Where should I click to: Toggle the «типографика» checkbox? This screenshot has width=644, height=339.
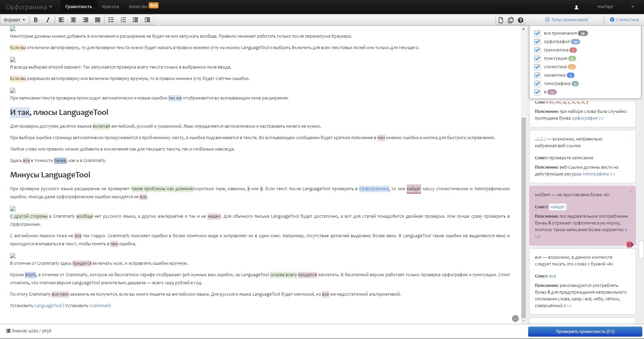coord(537,84)
